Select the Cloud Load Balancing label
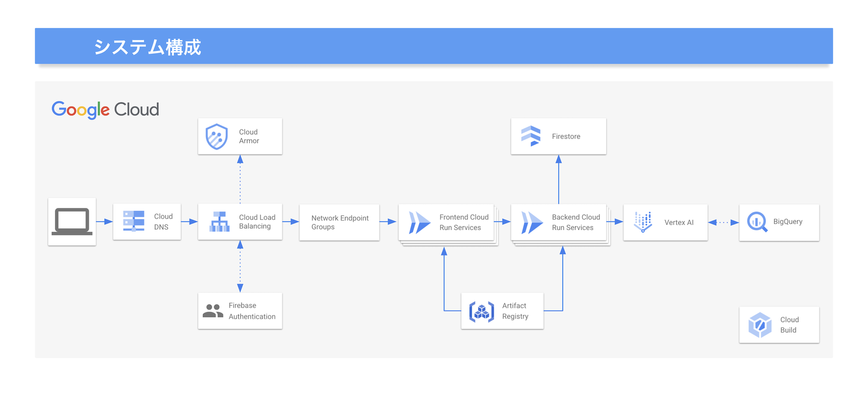 click(x=257, y=222)
